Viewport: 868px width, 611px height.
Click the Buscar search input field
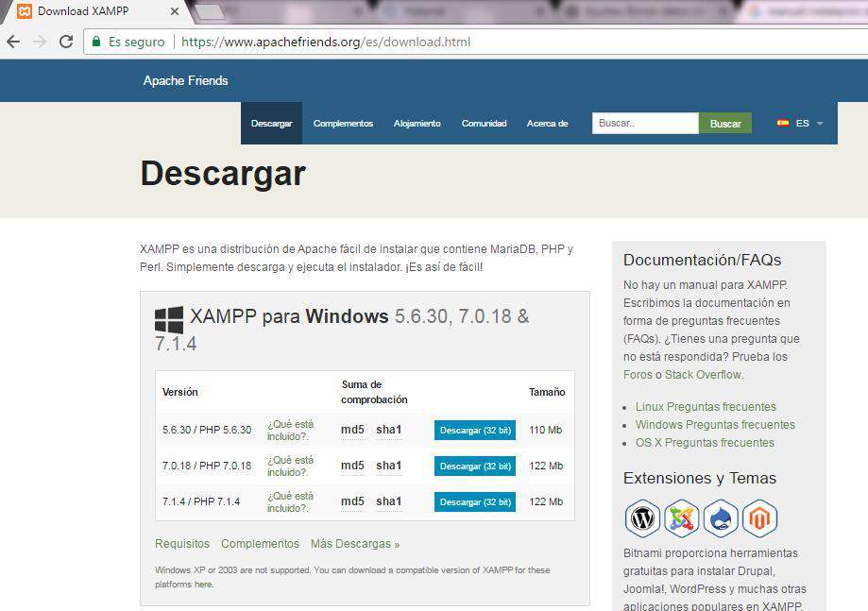[645, 124]
